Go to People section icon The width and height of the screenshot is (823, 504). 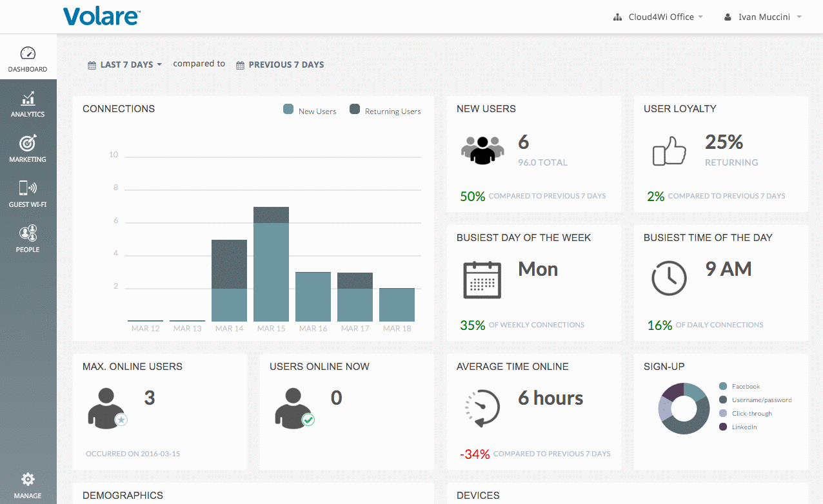(28, 233)
